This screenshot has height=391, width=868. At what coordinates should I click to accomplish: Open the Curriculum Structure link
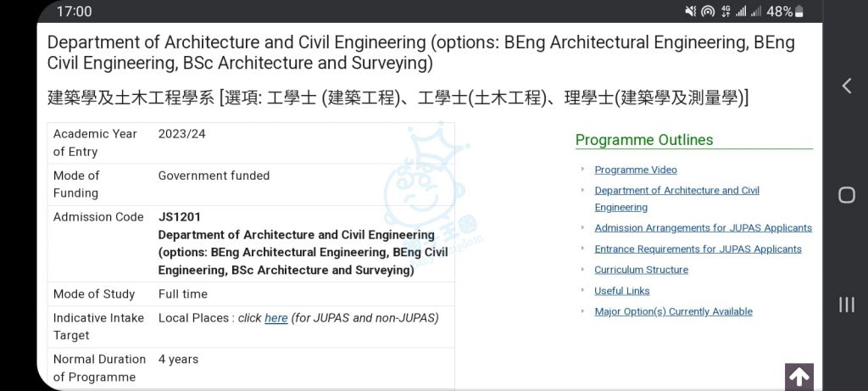click(641, 270)
